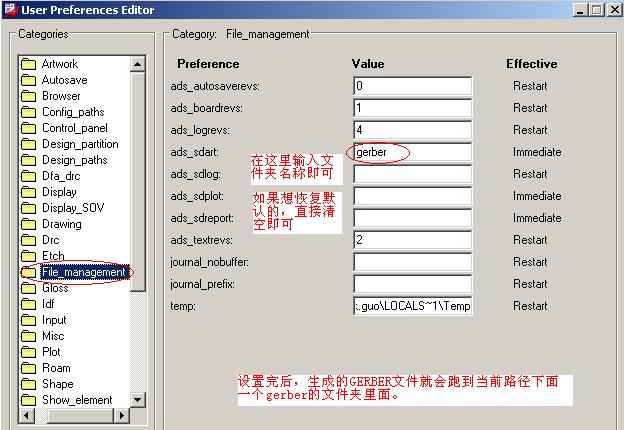Click the categories list scroll down arrow
Image resolution: width=624 pixels, height=430 pixels.
[137, 399]
